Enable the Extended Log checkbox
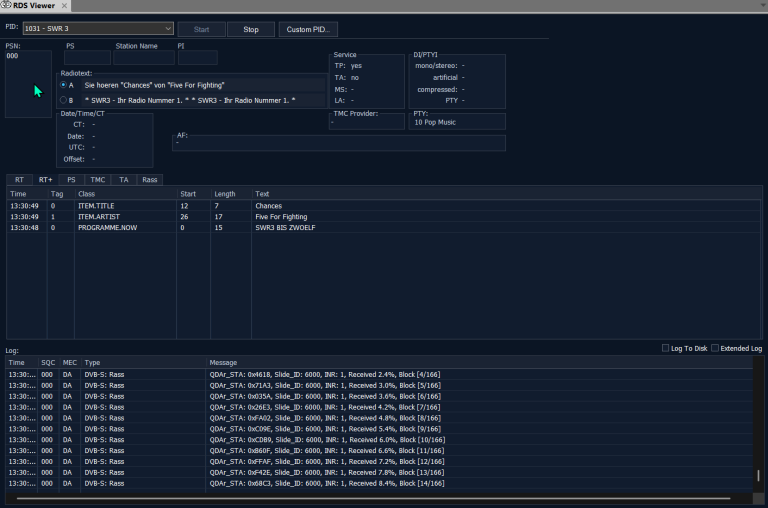The height and width of the screenshot is (508, 768). tap(715, 348)
